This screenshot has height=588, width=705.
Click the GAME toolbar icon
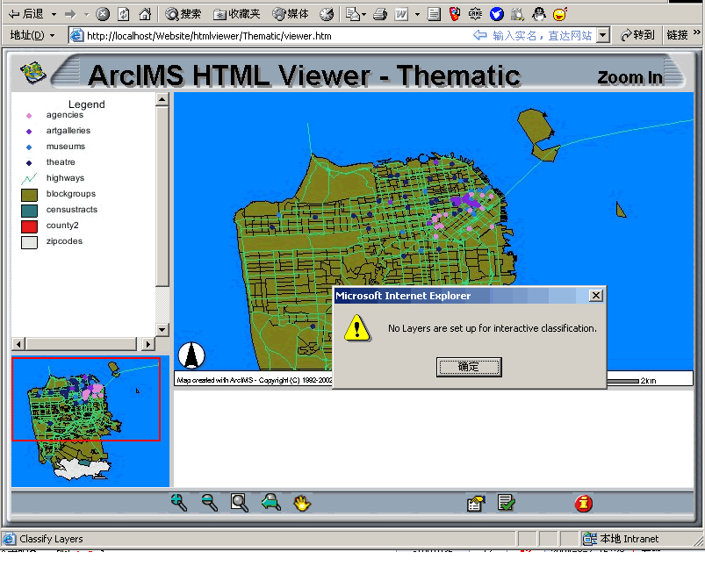coord(475,14)
